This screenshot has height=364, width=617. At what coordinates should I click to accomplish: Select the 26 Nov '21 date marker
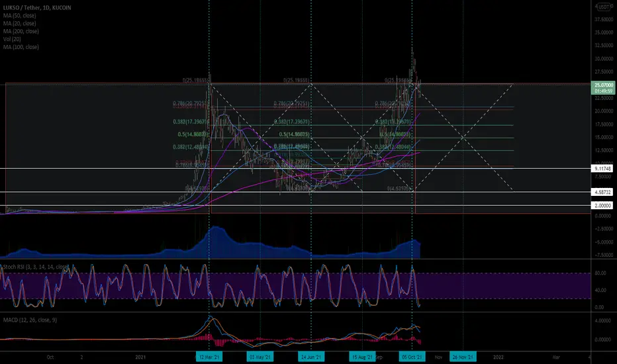click(x=463, y=357)
